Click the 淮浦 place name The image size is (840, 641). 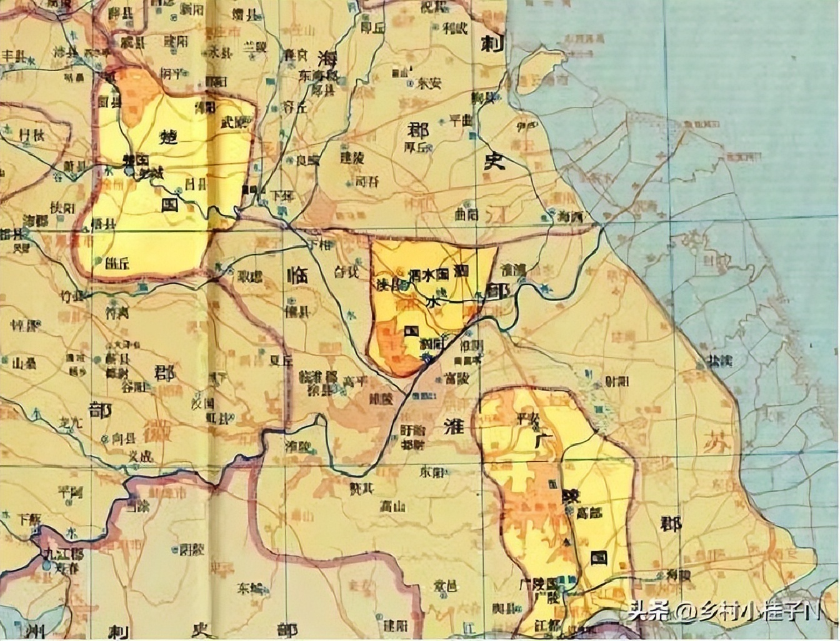(x=514, y=271)
